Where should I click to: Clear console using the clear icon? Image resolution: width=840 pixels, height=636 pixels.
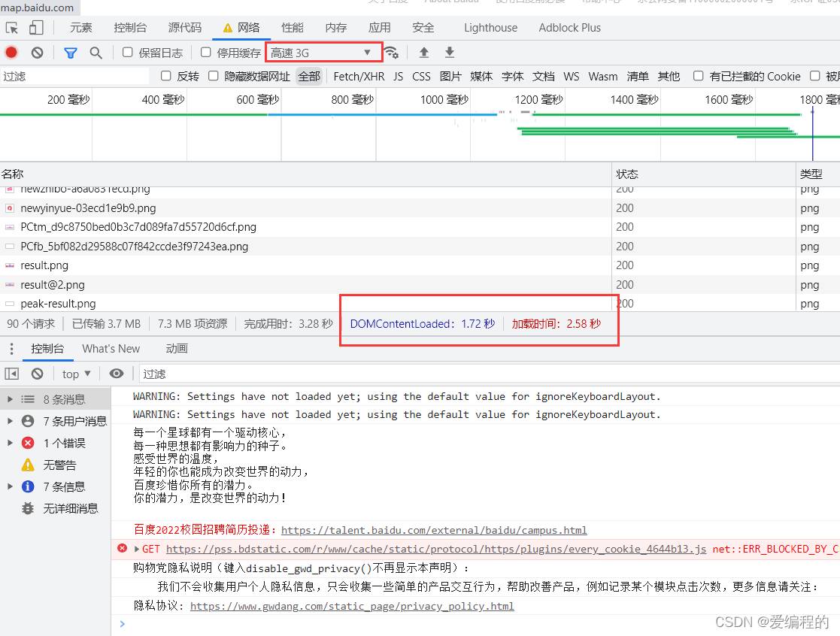click(x=37, y=374)
